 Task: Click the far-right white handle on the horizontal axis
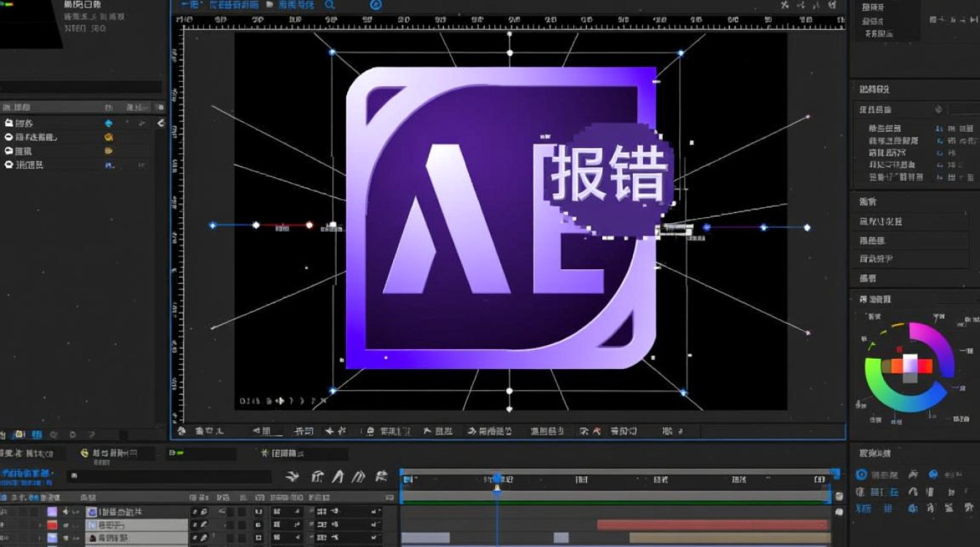tap(807, 228)
